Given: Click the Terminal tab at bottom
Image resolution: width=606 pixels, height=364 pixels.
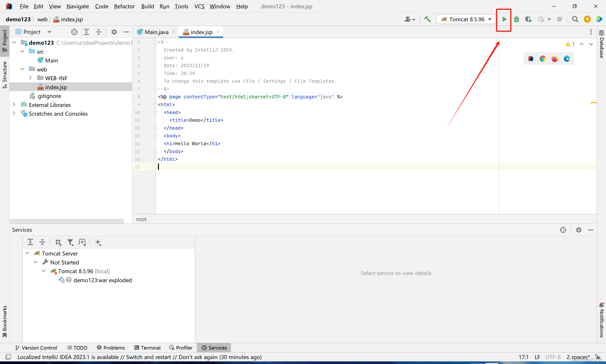Looking at the screenshot, I should 149,348.
